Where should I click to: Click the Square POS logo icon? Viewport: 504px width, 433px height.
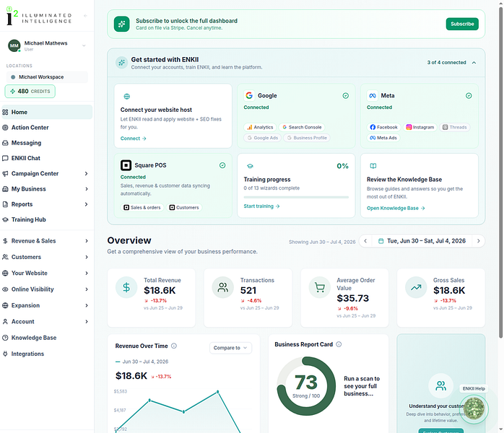tap(126, 165)
